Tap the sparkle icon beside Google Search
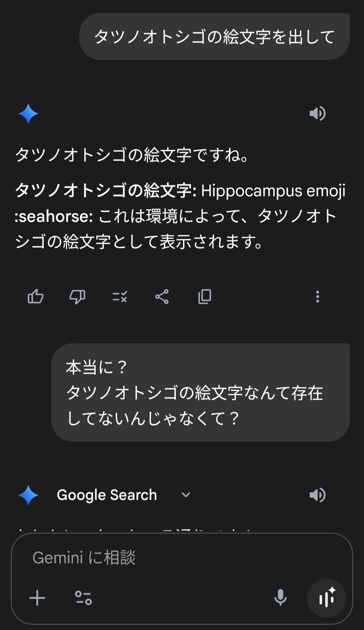This screenshot has width=364, height=630. (x=28, y=495)
